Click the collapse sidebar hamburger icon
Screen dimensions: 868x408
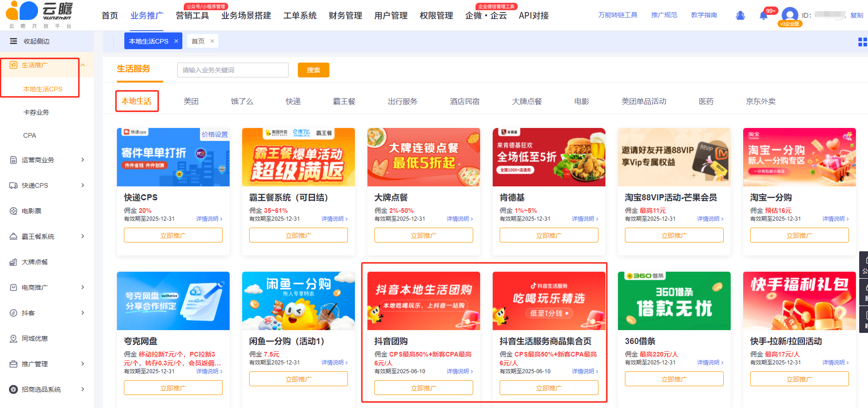(x=13, y=41)
